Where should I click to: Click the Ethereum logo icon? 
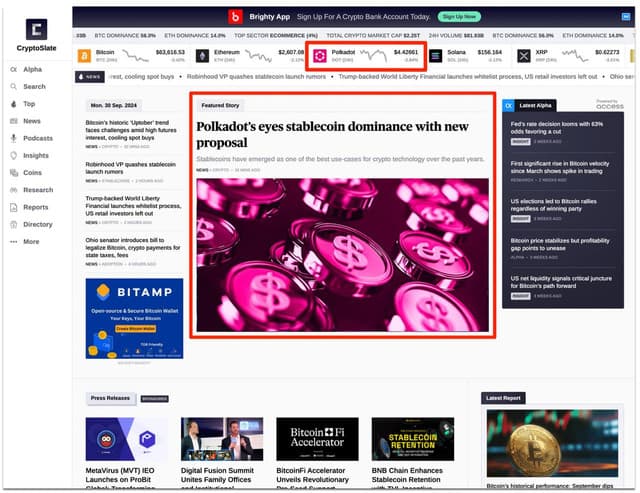click(x=203, y=55)
